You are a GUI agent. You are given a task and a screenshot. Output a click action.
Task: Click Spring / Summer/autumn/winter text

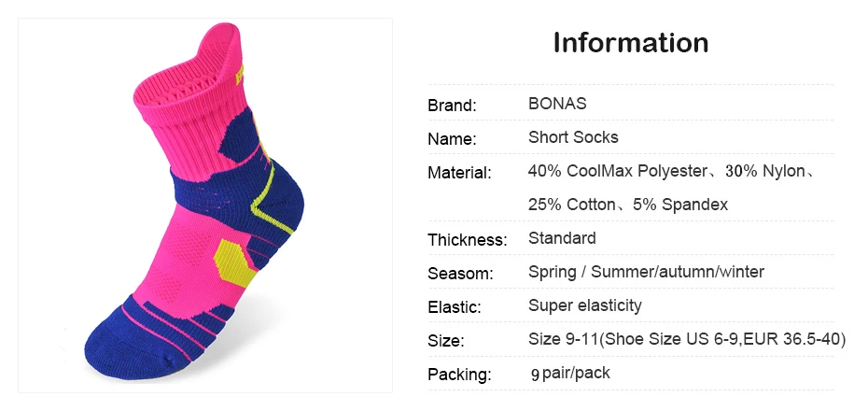646,272
